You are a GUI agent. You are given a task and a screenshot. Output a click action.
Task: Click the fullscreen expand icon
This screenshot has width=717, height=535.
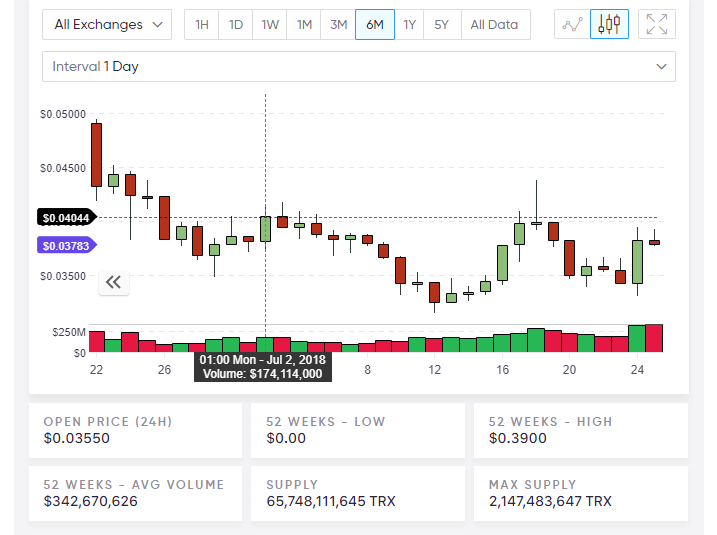click(x=656, y=25)
